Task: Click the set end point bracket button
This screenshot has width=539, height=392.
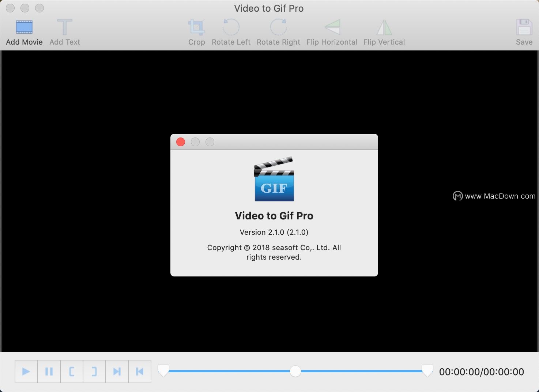Action: [94, 371]
